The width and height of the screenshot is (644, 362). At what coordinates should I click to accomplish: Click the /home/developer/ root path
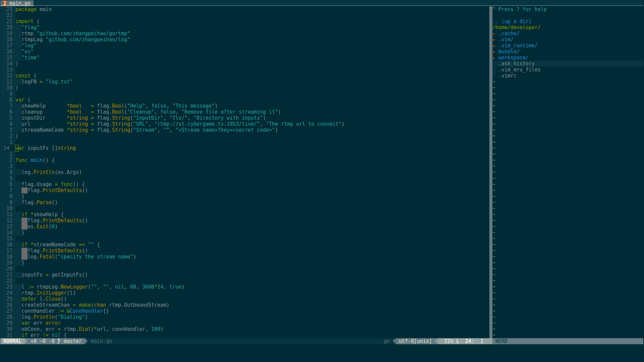point(516,27)
